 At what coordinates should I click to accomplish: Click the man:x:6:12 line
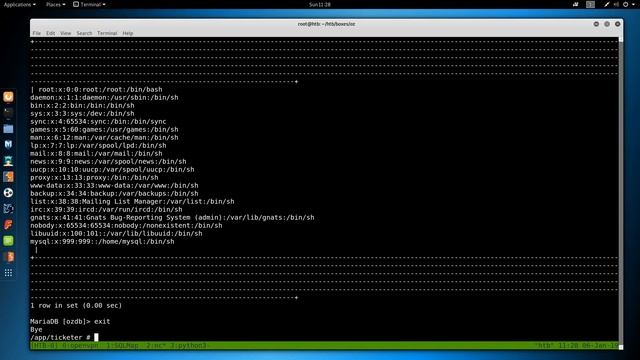click(104, 138)
